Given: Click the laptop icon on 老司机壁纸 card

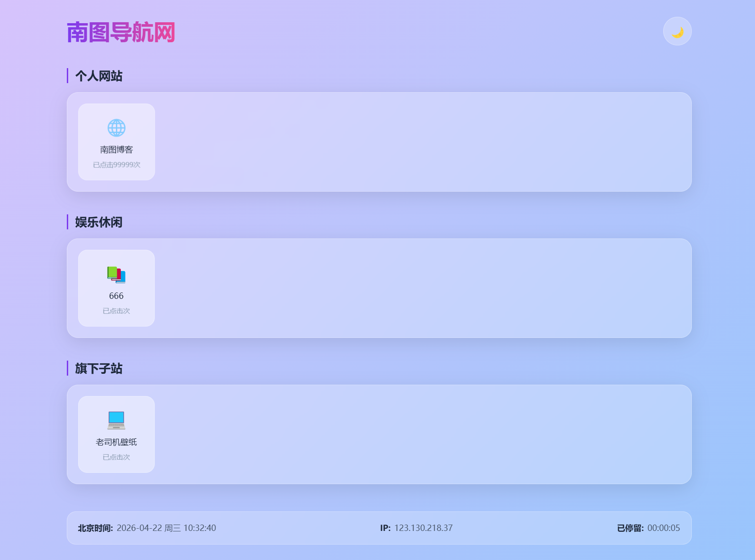Looking at the screenshot, I should pyautogui.click(x=116, y=420).
